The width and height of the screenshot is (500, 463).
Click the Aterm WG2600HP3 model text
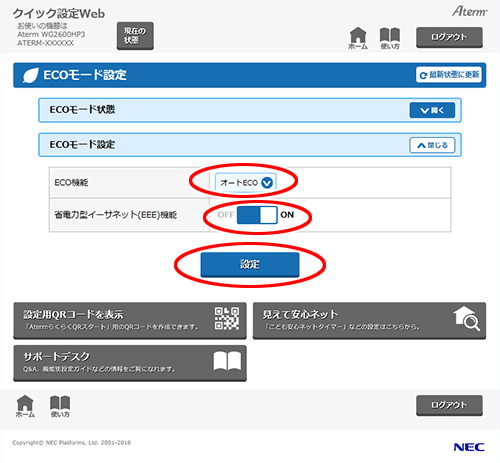(51, 34)
